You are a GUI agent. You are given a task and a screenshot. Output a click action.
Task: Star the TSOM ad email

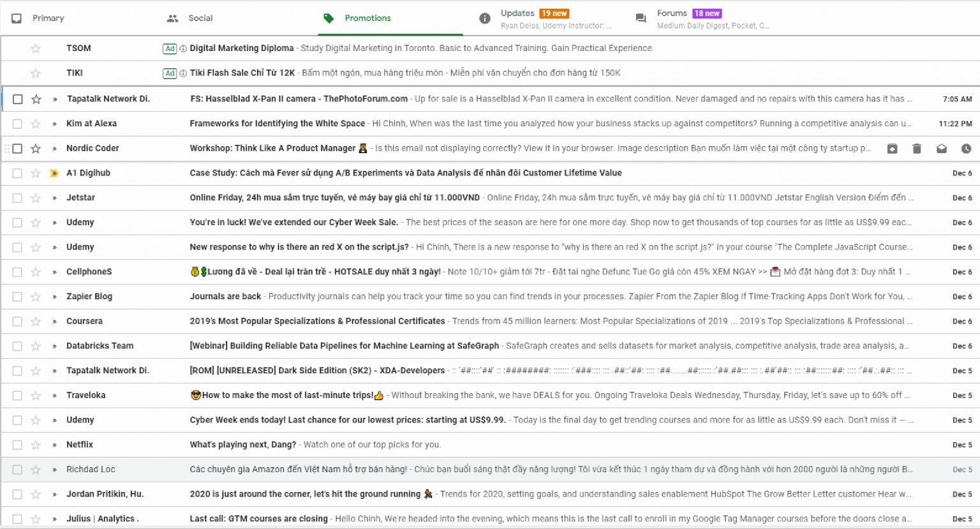pos(36,48)
